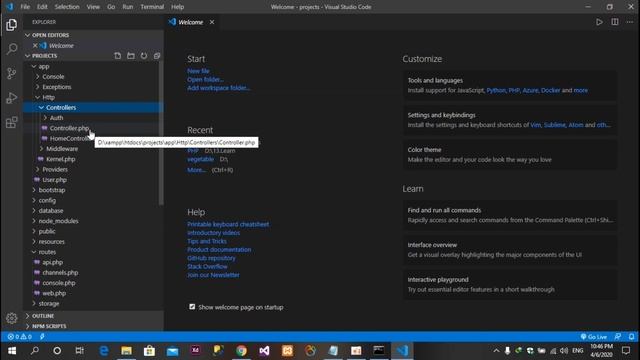Open editor More Actions ellipsis
This screenshot has height=360, width=640.
click(630, 22)
